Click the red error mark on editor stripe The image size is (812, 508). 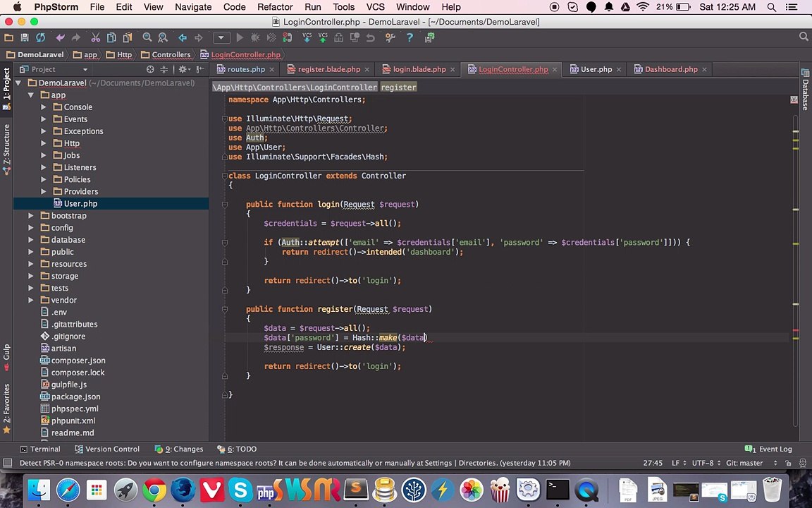(x=796, y=330)
